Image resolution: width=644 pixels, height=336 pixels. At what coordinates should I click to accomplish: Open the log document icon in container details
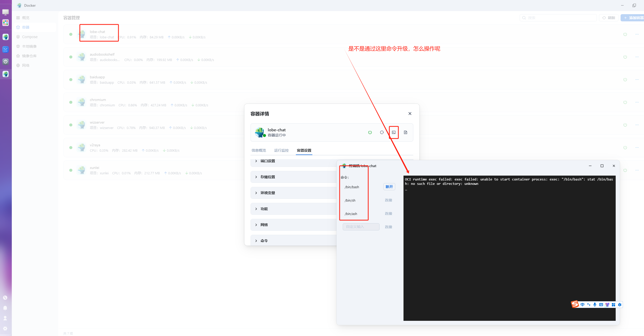405,132
